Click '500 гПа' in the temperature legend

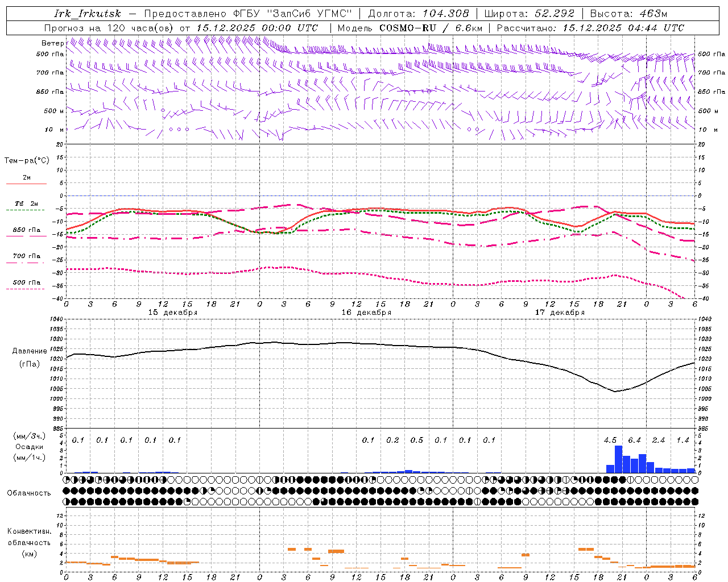coord(27,282)
